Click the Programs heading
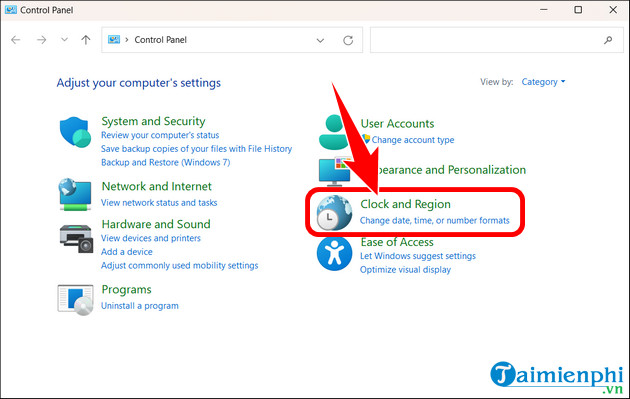Image resolution: width=630 pixels, height=399 pixels. click(x=127, y=290)
